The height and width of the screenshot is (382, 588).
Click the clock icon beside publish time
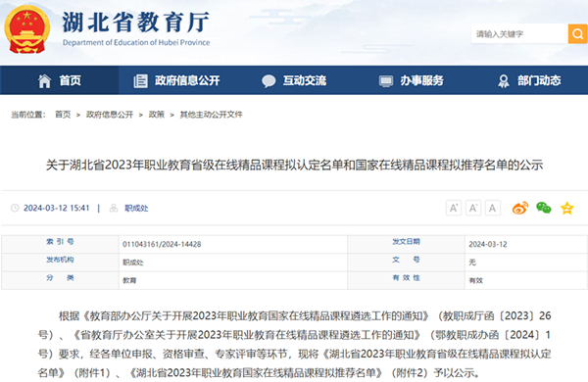tap(15, 208)
